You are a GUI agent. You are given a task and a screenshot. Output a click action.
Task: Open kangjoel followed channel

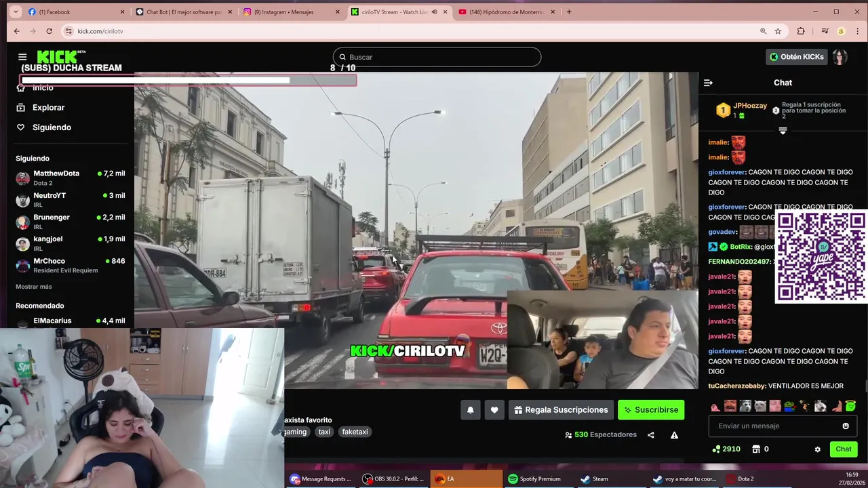71,243
